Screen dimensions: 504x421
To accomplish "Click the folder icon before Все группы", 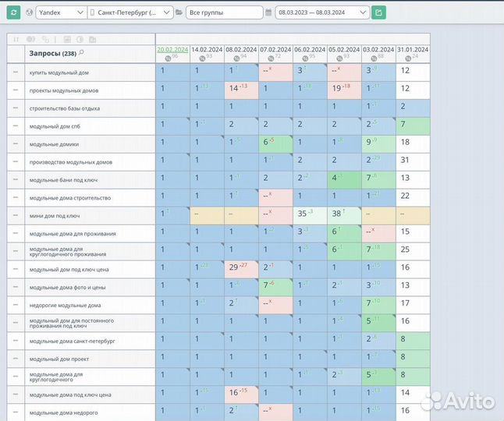I will (x=179, y=12).
